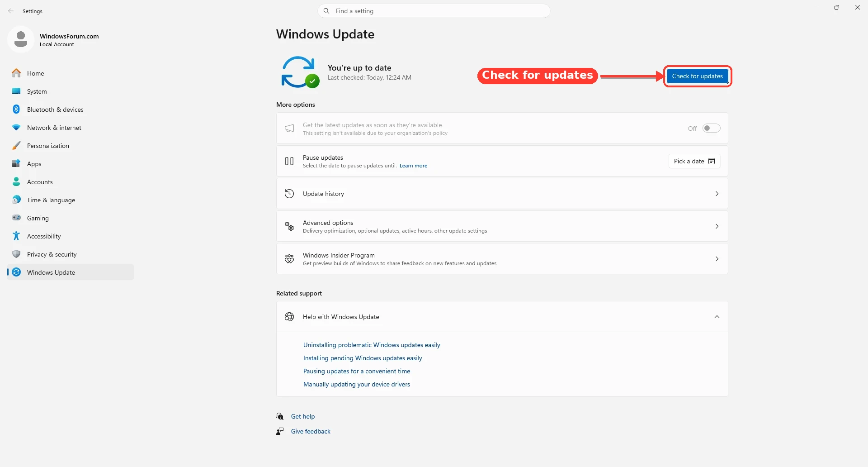Click the Give feedback link
Viewport: 868px width, 467px height.
311,431
